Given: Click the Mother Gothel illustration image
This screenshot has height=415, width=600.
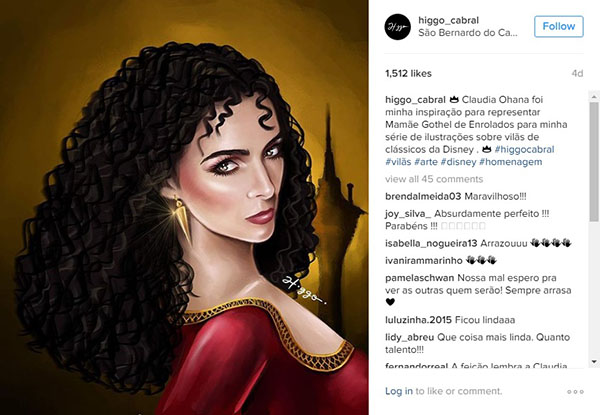Looking at the screenshot, I should [184, 207].
